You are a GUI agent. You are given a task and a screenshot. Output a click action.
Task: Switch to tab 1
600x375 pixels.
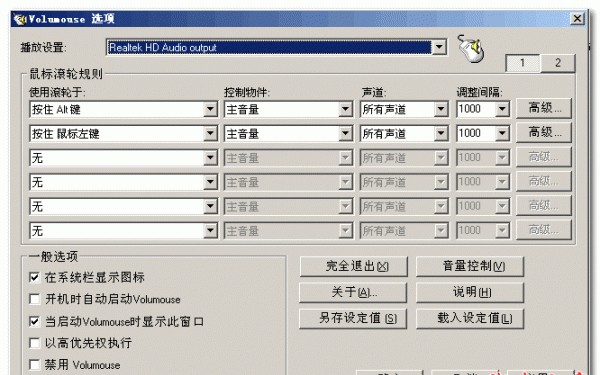tap(523, 63)
